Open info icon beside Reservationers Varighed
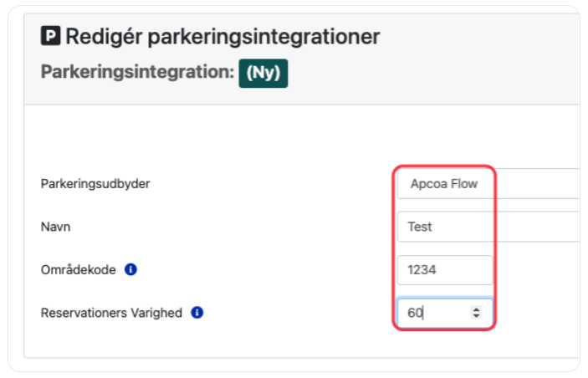588x378 pixels. coord(197,312)
